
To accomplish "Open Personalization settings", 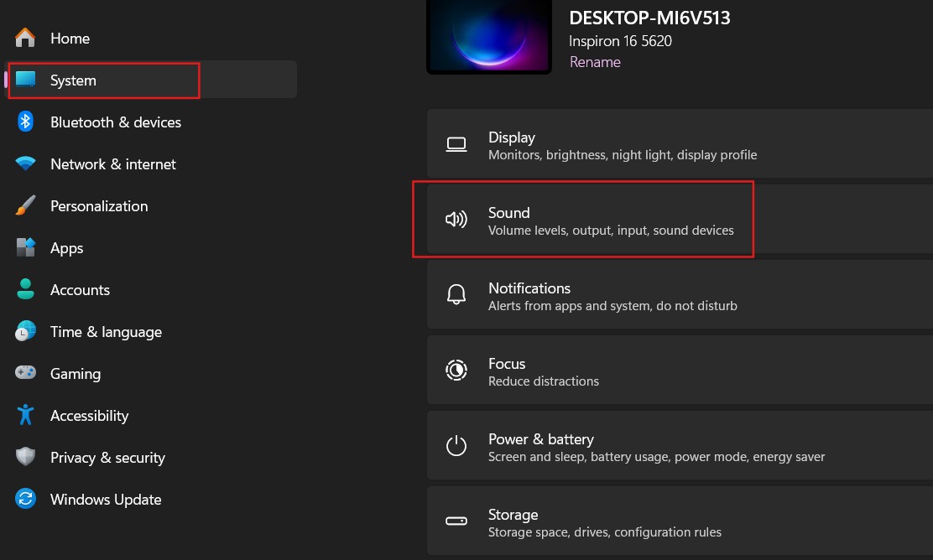I will tap(99, 206).
